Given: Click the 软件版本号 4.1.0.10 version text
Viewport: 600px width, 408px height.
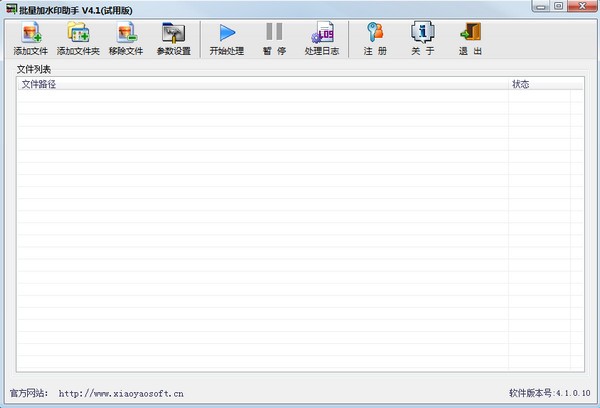Looking at the screenshot, I should pyautogui.click(x=549, y=394).
